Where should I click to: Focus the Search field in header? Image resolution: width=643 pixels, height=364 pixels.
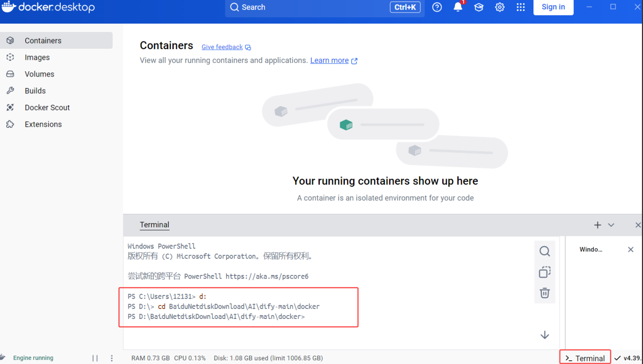tap(325, 7)
